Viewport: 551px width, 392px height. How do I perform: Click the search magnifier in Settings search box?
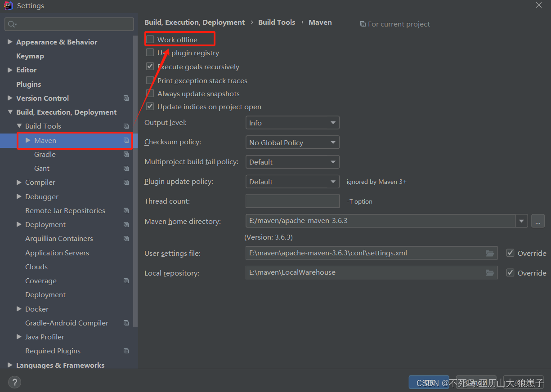[x=11, y=23]
